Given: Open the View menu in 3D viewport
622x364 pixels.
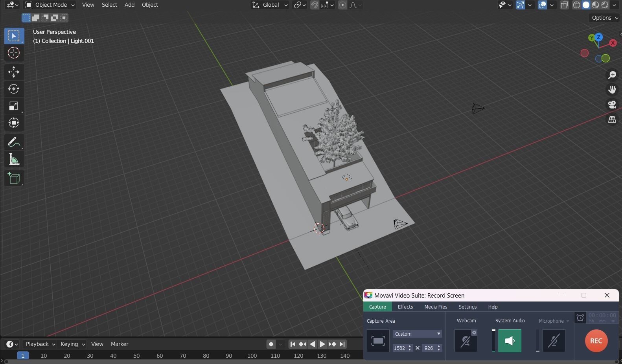Looking at the screenshot, I should [x=88, y=5].
